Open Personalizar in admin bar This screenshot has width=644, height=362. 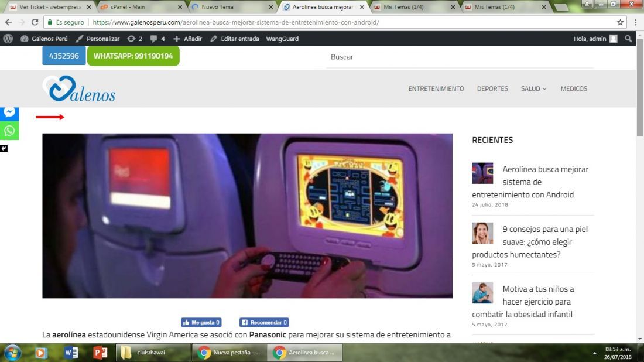(98, 39)
